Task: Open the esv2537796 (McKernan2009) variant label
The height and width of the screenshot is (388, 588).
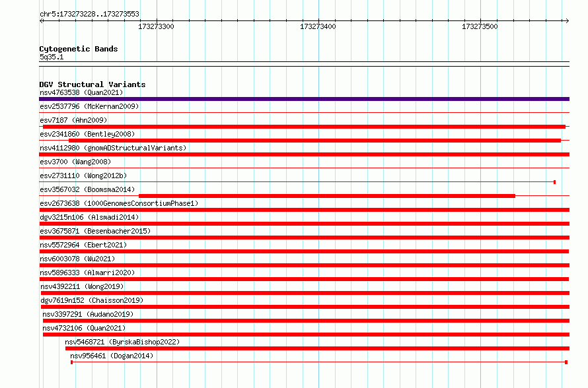Action: pyautogui.click(x=89, y=106)
